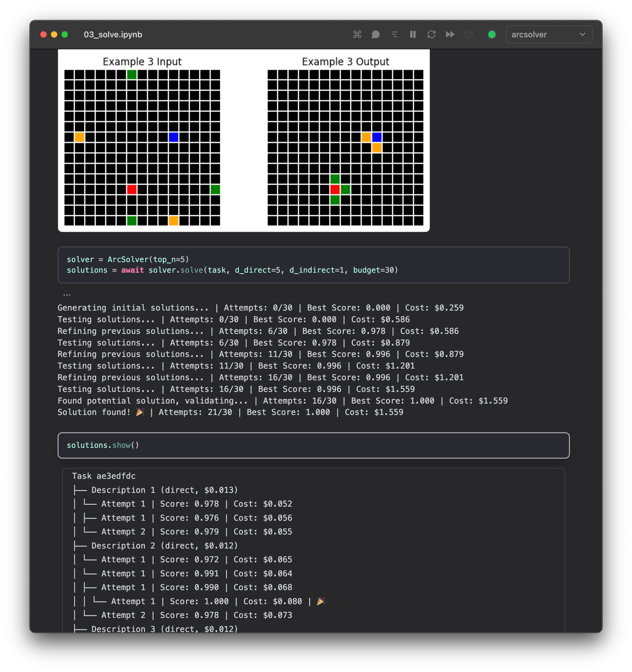Image resolution: width=632 pixels, height=672 pixels.
Task: Show the notebook outline icon
Action: pyautogui.click(x=394, y=34)
